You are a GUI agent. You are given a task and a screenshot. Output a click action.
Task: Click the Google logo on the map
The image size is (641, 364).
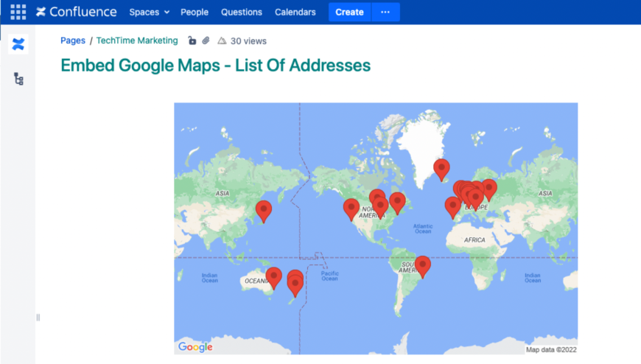tap(195, 347)
